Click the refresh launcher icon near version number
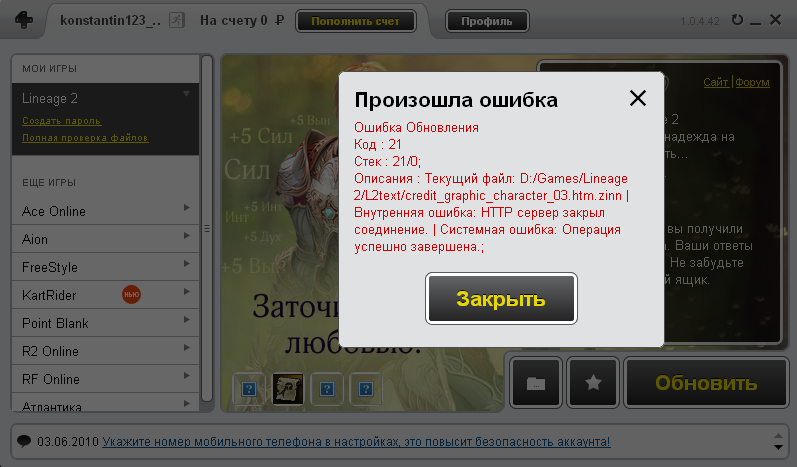 (737, 20)
